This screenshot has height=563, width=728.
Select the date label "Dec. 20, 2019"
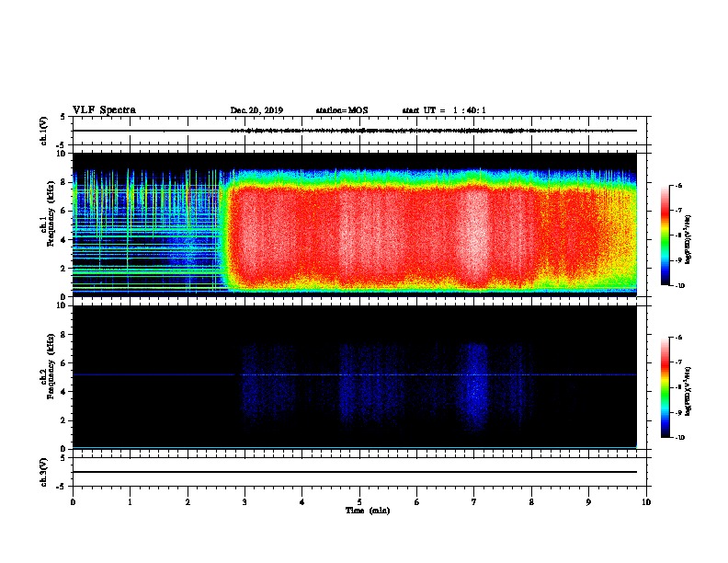coord(256,110)
